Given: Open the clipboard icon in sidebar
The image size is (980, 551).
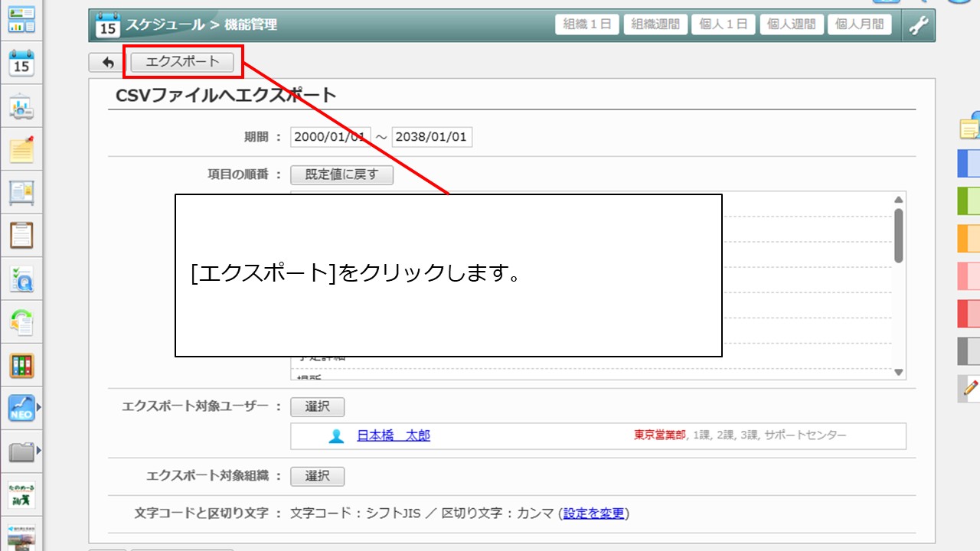Looking at the screenshot, I should click(21, 235).
